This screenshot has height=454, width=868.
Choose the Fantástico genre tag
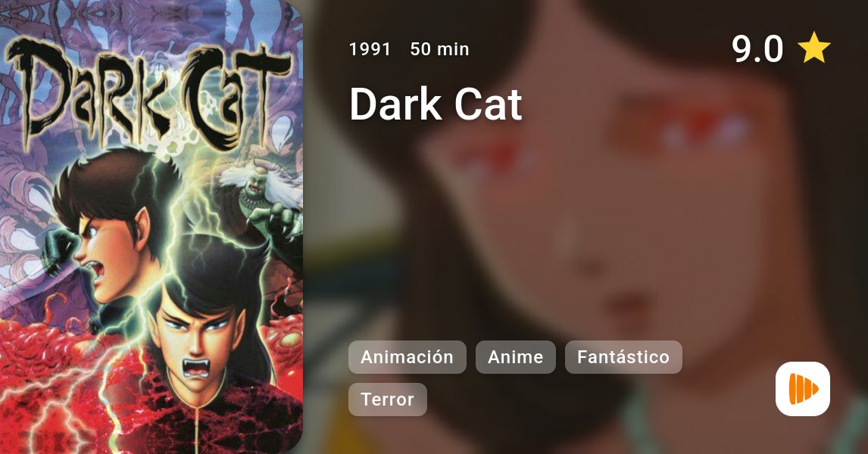click(623, 357)
